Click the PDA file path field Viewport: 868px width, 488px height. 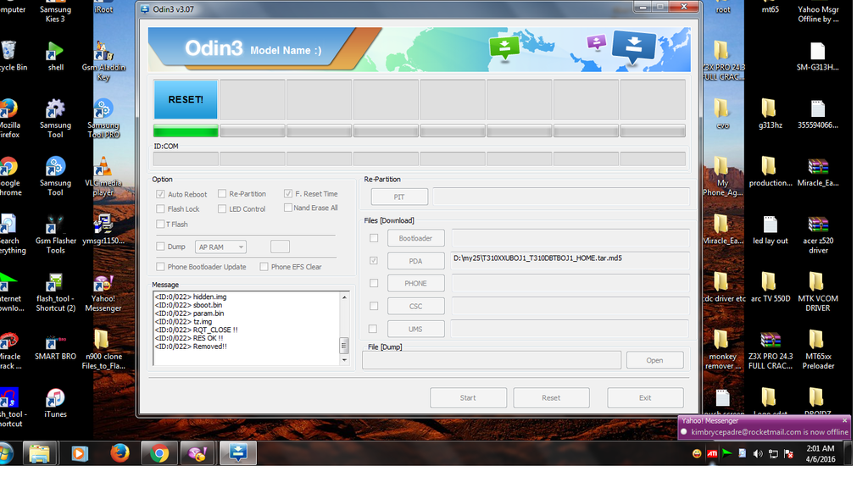point(570,261)
